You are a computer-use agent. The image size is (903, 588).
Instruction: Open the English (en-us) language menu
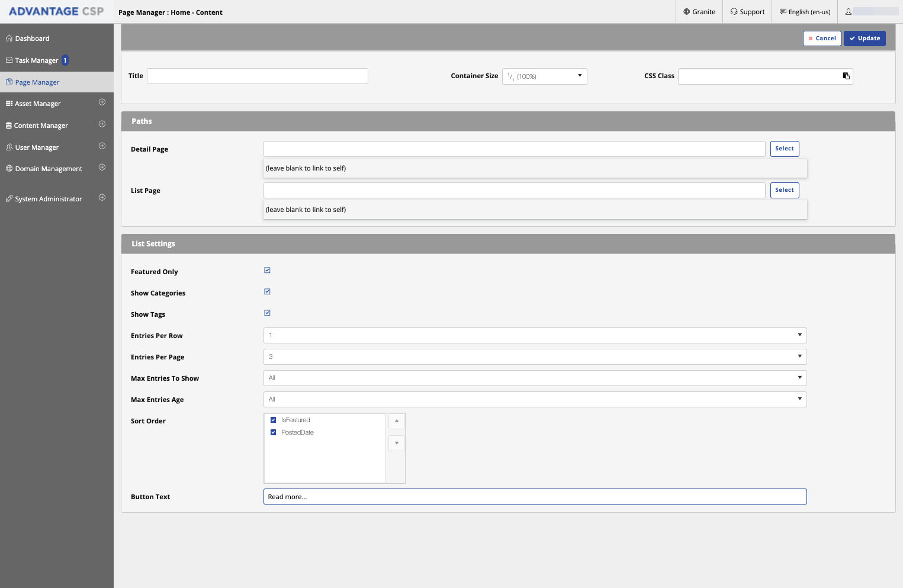coord(805,12)
